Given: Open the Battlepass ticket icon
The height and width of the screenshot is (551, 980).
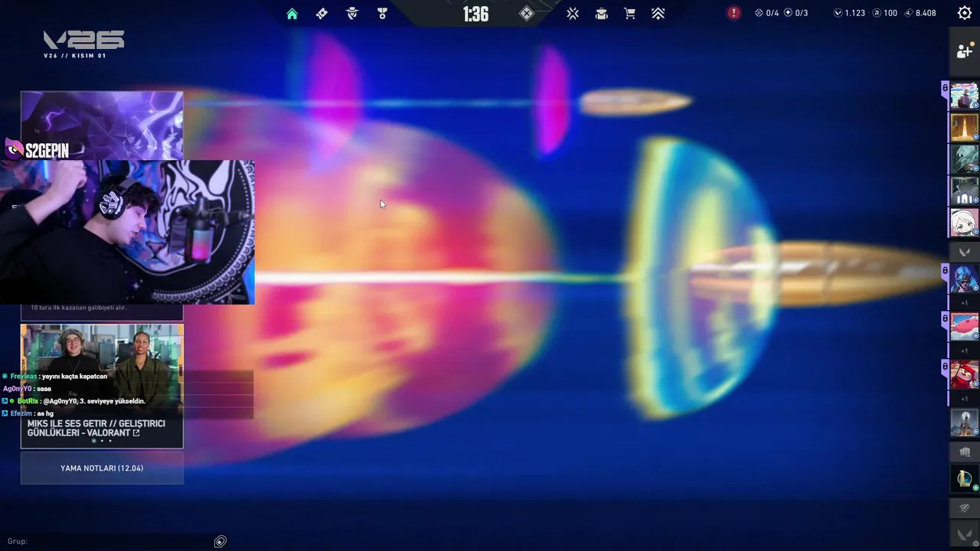Looking at the screenshot, I should (322, 13).
